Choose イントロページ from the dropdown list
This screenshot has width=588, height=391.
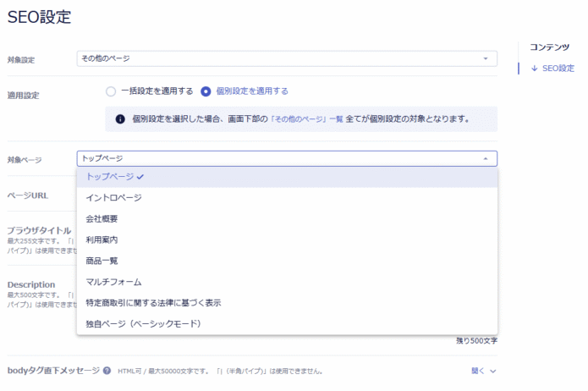point(114,198)
